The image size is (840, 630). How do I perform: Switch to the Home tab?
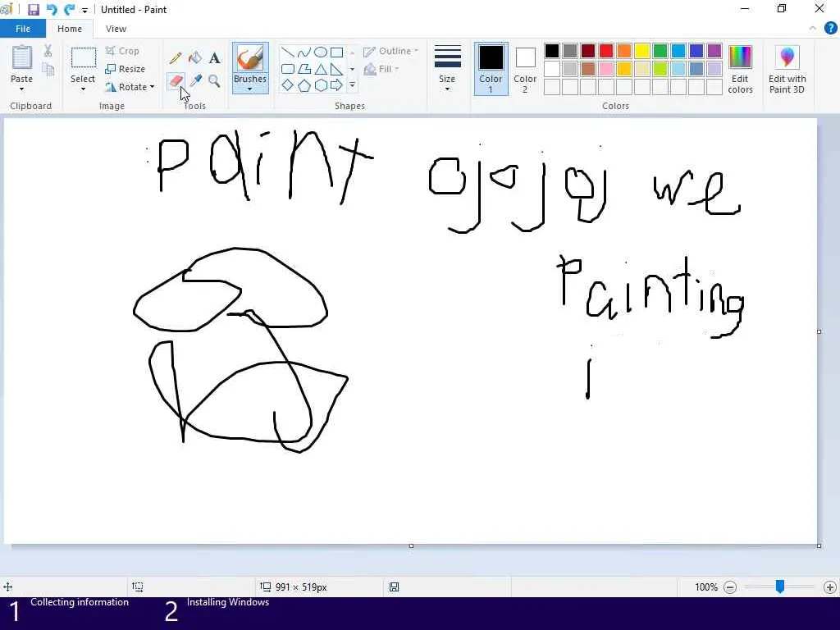[x=70, y=29]
